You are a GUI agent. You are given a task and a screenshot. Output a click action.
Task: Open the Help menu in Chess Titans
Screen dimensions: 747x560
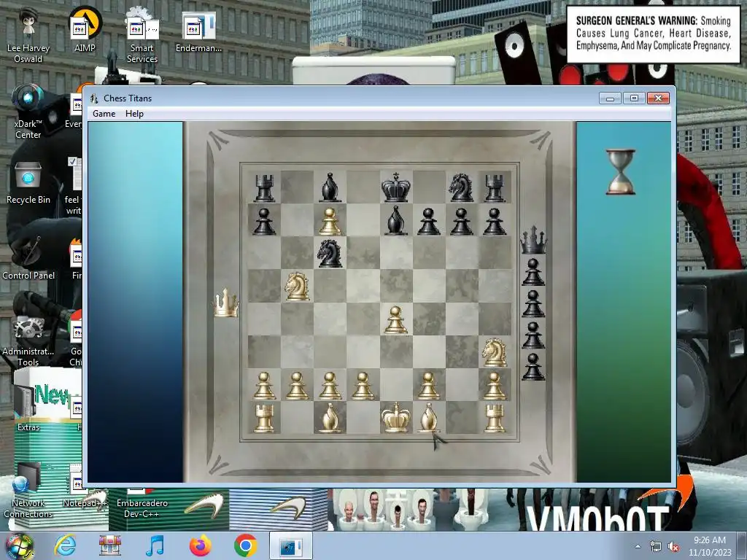coord(134,113)
